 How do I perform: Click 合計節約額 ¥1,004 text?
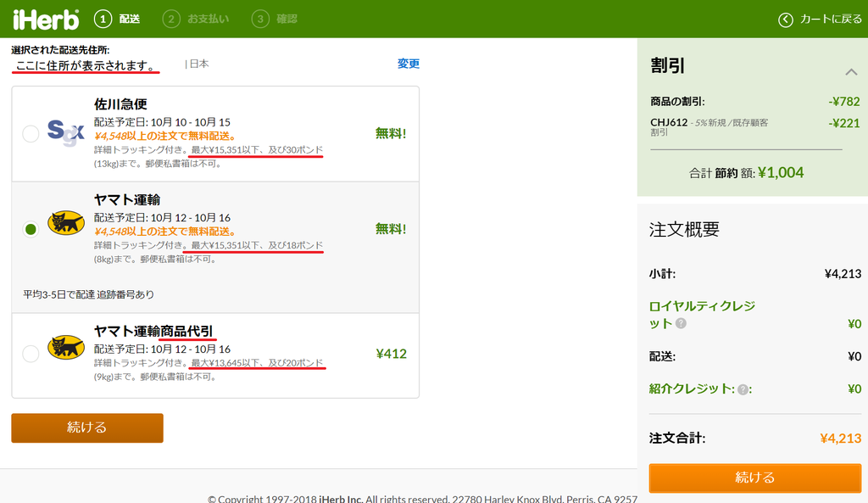tap(746, 173)
